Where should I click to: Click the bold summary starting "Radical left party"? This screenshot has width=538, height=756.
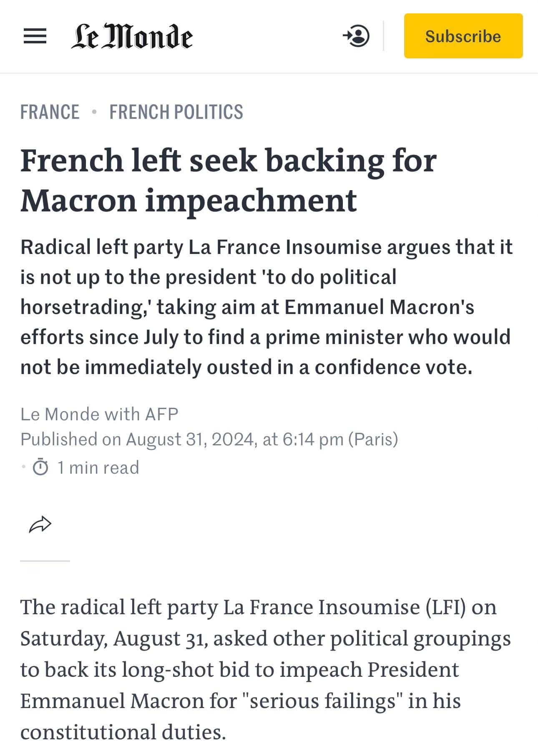coord(266,307)
